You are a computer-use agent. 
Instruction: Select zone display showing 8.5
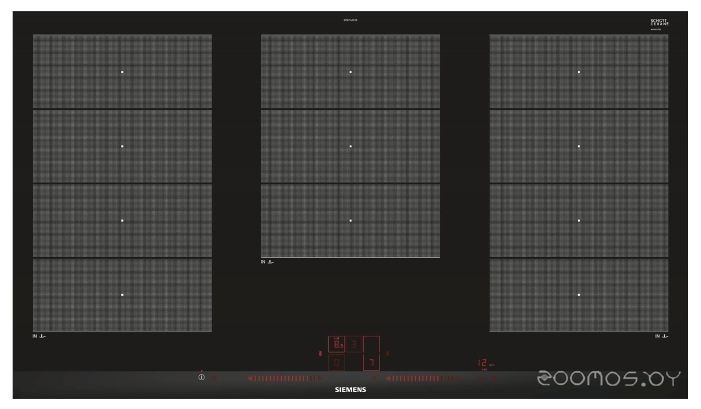(x=336, y=344)
